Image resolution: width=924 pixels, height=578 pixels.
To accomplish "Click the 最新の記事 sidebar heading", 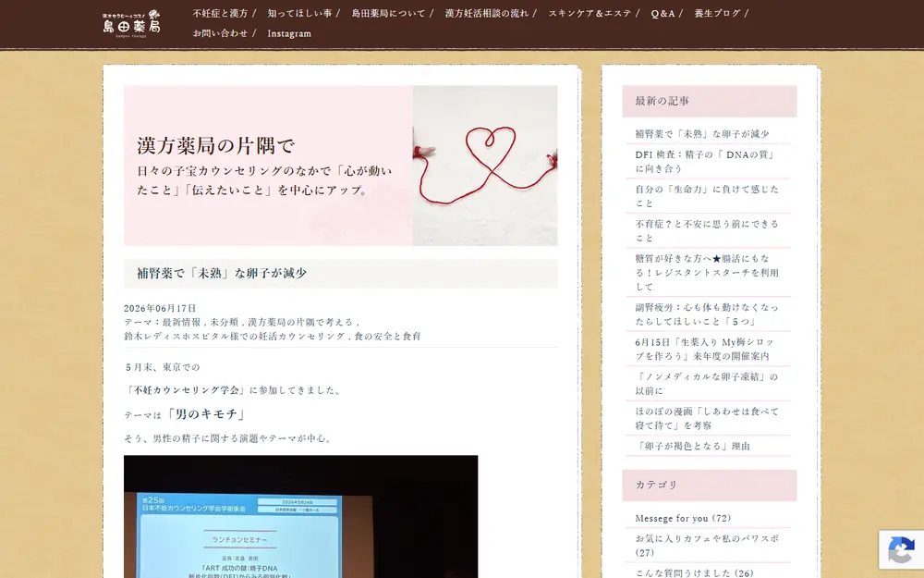I will 710,101.
